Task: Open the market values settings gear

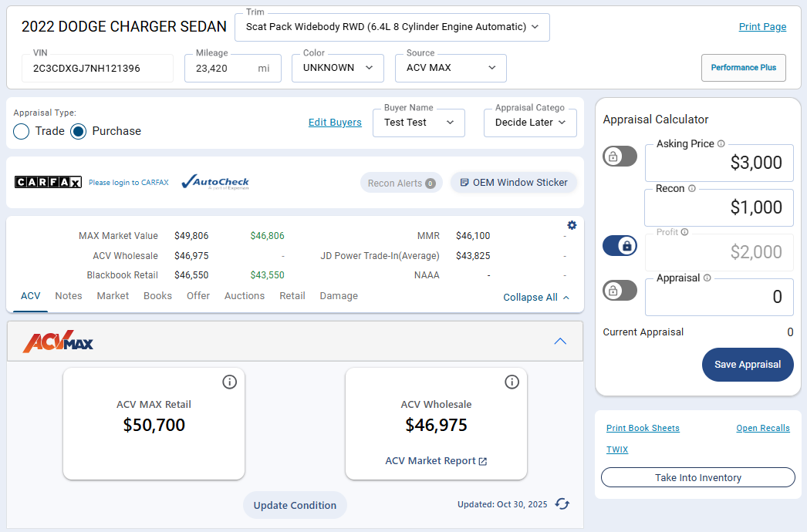Action: click(x=572, y=225)
